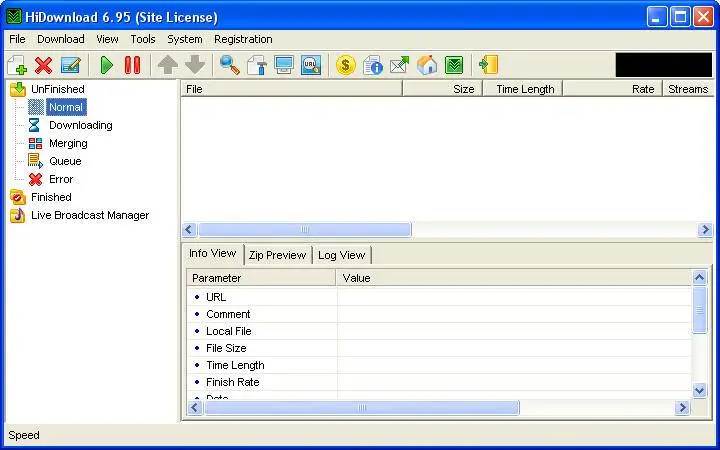Click file list scroll left arrow
Image resolution: width=720 pixels, height=450 pixels.
click(x=189, y=230)
